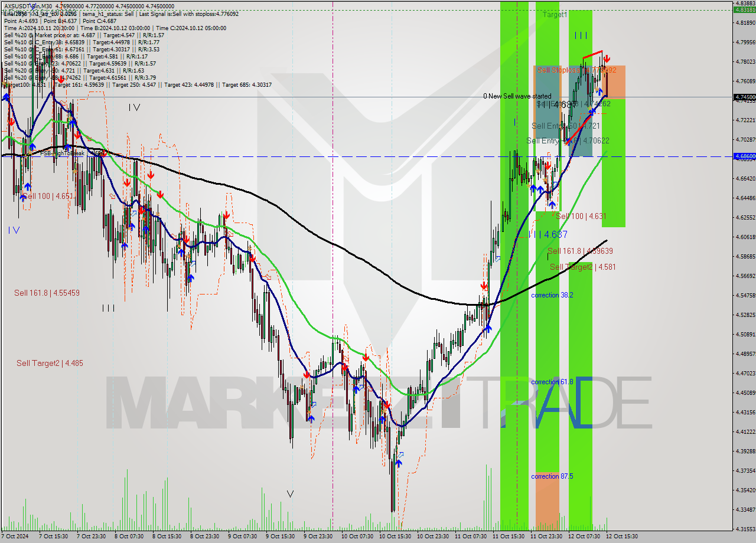
Task: Select the 'correction 61.8' label
Action: point(552,382)
